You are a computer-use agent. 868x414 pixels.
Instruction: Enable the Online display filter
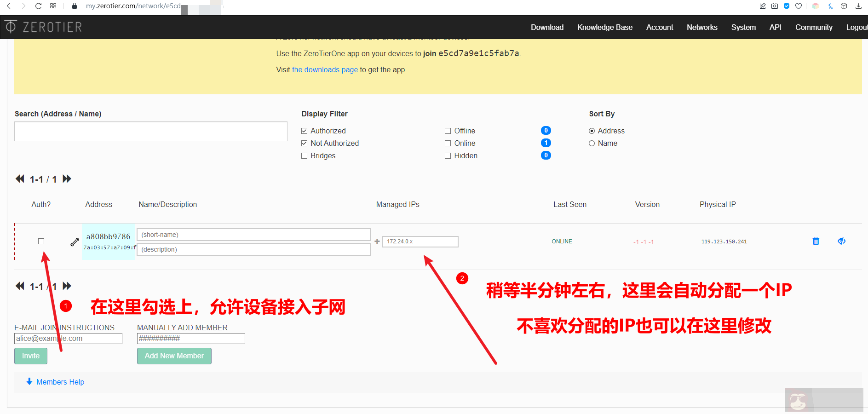448,144
